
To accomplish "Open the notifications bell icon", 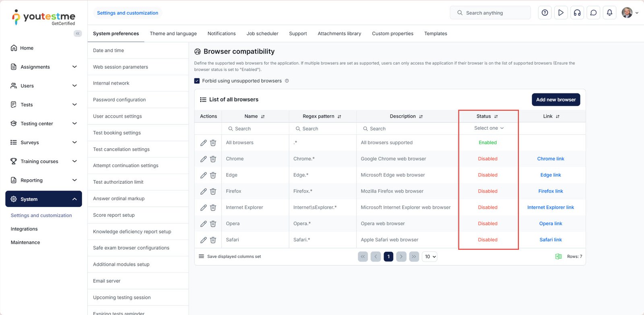I will click(609, 13).
